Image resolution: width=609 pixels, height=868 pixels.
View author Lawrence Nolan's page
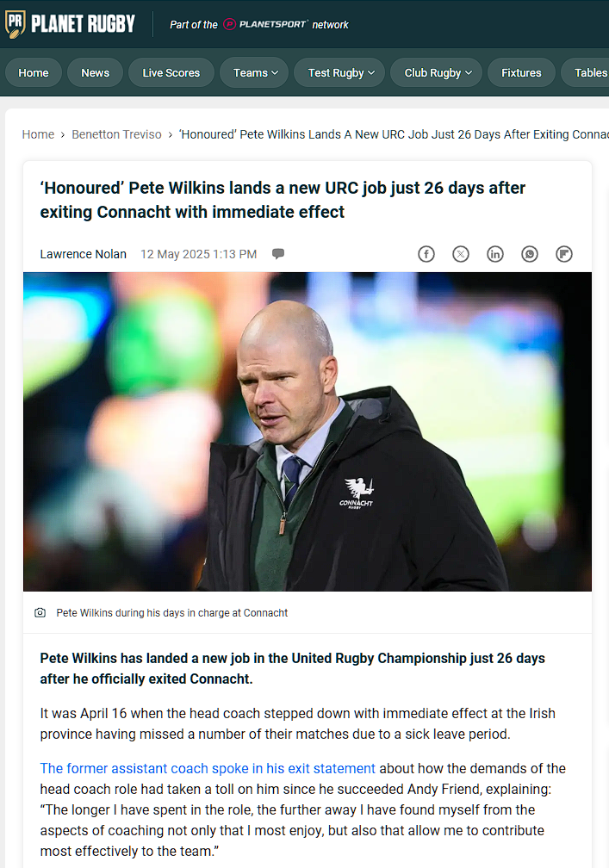(83, 254)
